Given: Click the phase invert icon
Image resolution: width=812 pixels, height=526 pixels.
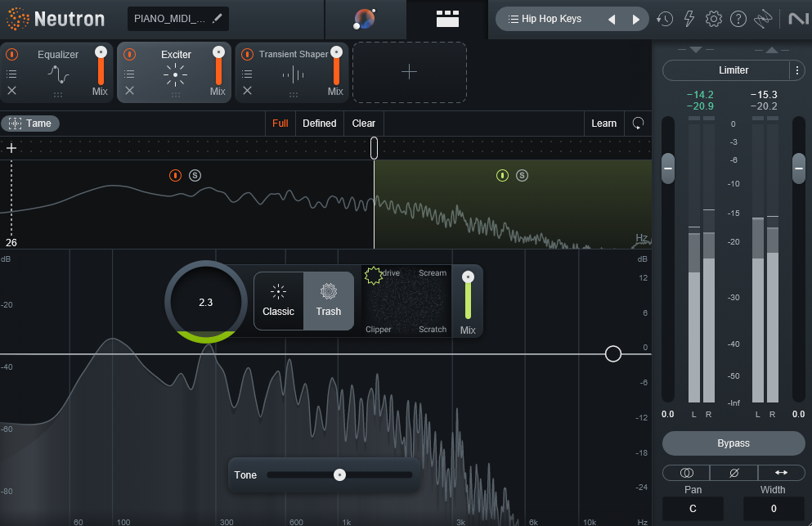Looking at the screenshot, I should 733,473.
